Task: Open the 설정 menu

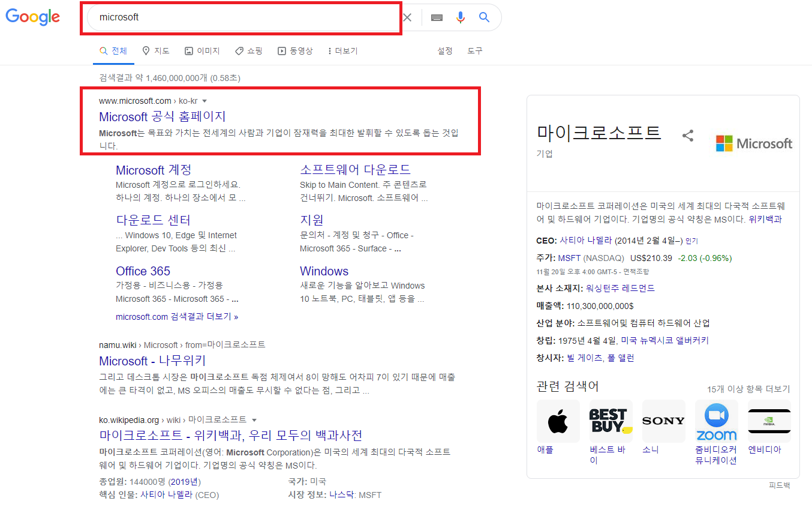Action: tap(445, 51)
